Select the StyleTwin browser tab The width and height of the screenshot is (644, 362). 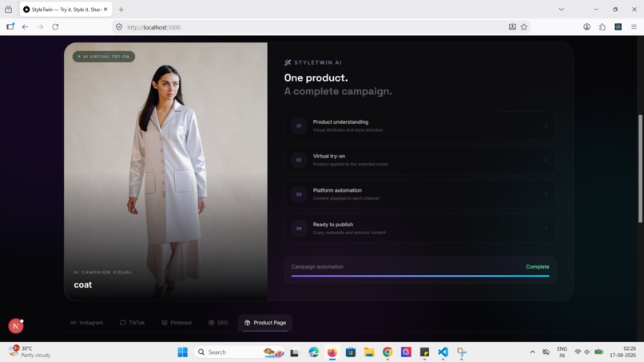(66, 9)
